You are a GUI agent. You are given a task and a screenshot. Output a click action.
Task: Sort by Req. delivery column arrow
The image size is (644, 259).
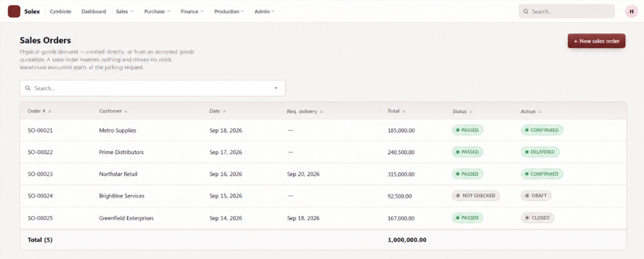point(321,111)
